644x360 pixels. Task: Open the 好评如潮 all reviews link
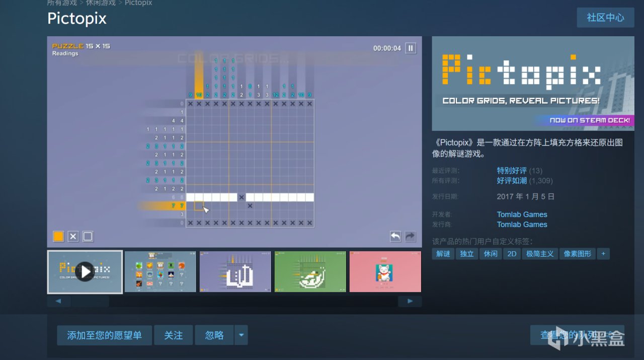pyautogui.click(x=512, y=181)
